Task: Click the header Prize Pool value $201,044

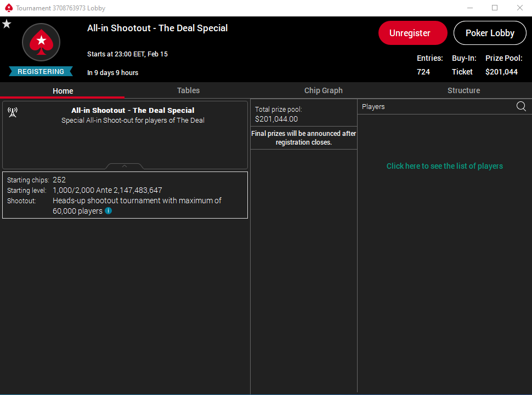Action: pos(501,72)
